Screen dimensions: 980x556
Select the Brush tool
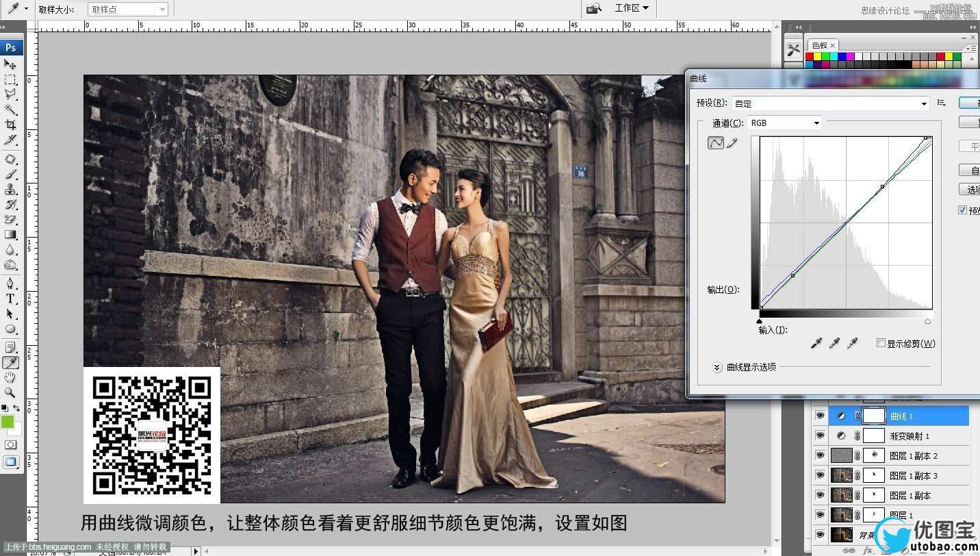(x=10, y=174)
